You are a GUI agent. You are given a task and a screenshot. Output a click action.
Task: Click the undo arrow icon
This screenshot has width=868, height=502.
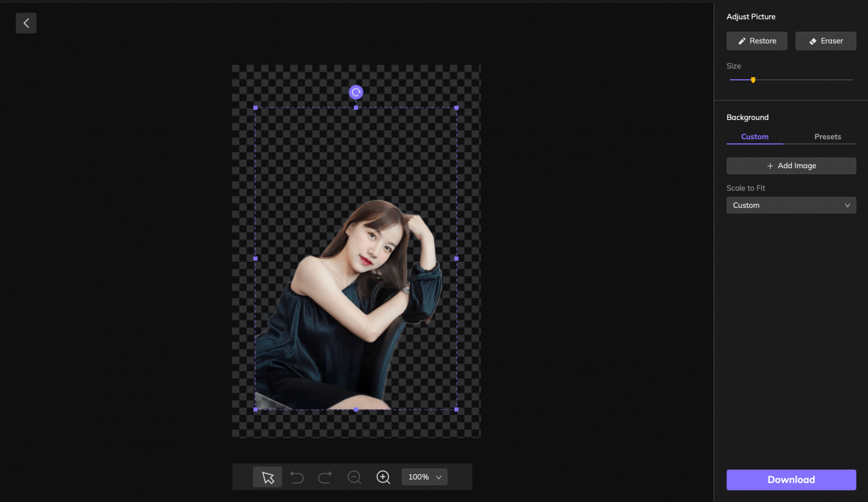pyautogui.click(x=297, y=477)
